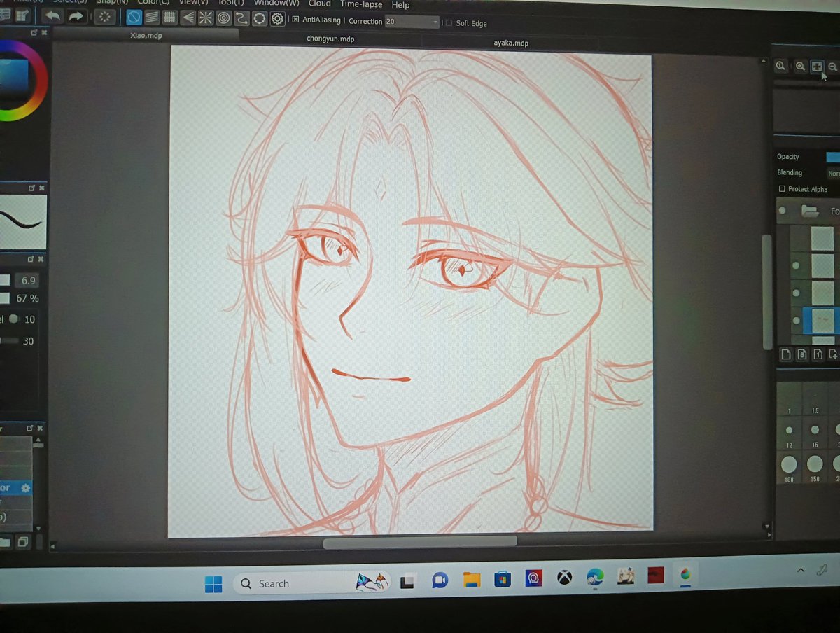Image resolution: width=840 pixels, height=633 pixels.
Task: Add 8-bit layer using second layer button
Action: 801,355
